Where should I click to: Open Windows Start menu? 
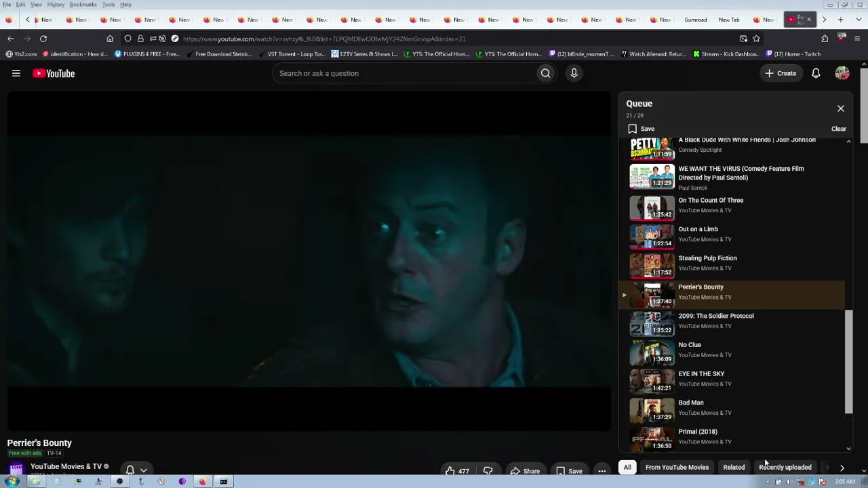coord(12,482)
